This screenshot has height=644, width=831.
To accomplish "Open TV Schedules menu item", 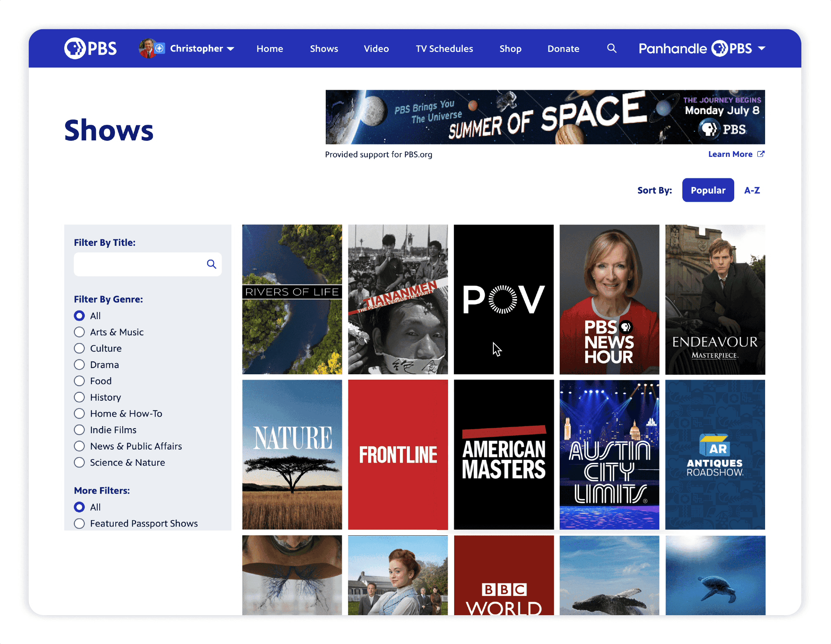I will click(x=444, y=49).
